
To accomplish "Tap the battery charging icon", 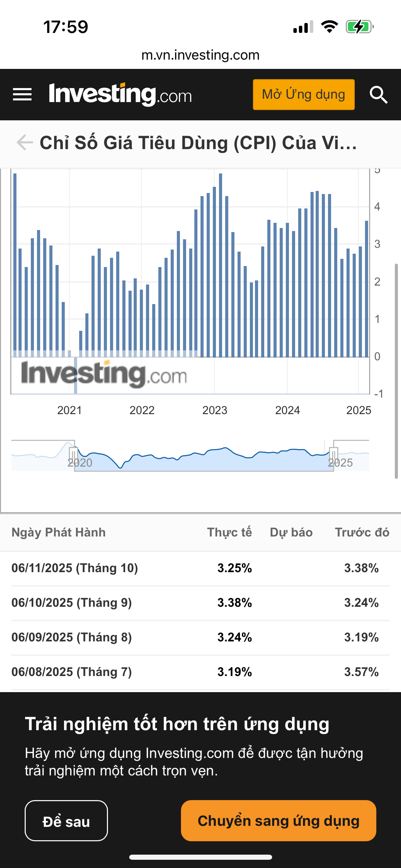I will pos(359,27).
